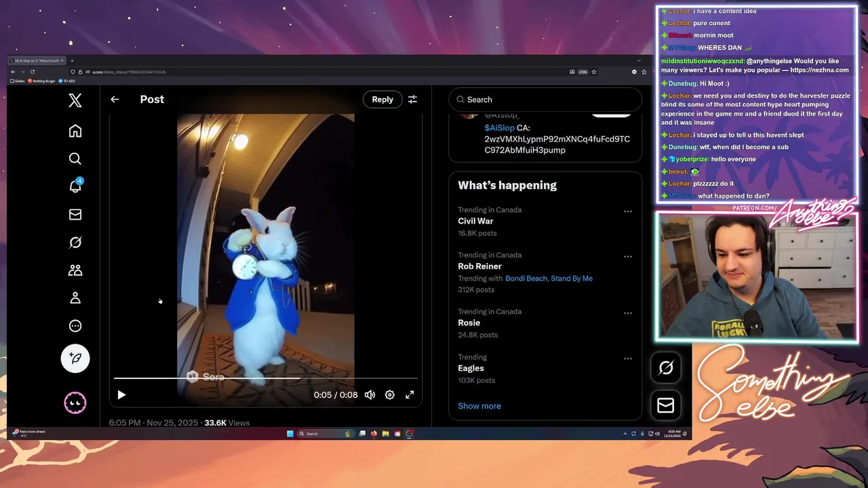
Task: Open Grok icon in left sidebar
Action: [x=75, y=242]
